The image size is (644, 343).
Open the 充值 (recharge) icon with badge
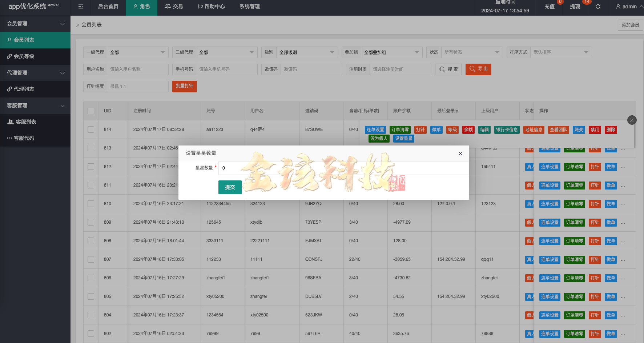click(x=550, y=7)
